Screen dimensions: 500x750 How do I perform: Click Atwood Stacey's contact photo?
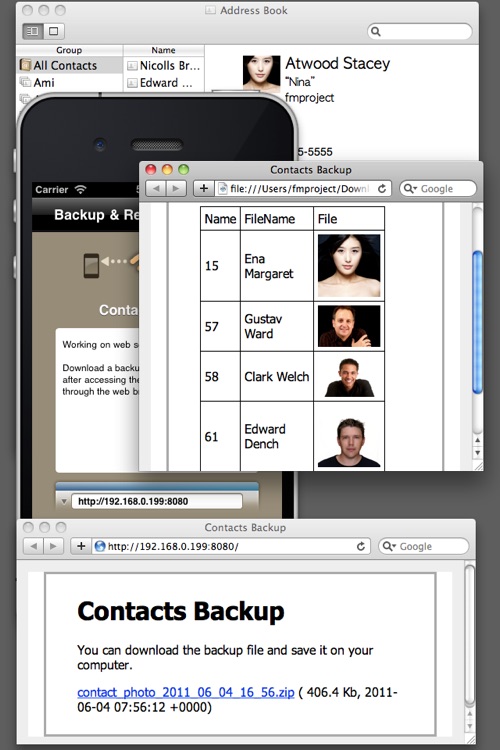click(261, 73)
